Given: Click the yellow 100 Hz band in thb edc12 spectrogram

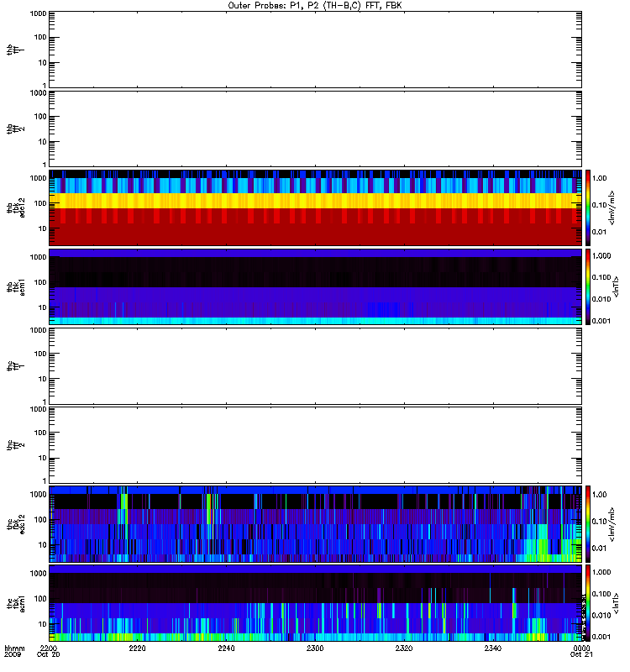Looking at the screenshot, I should pos(315,201).
